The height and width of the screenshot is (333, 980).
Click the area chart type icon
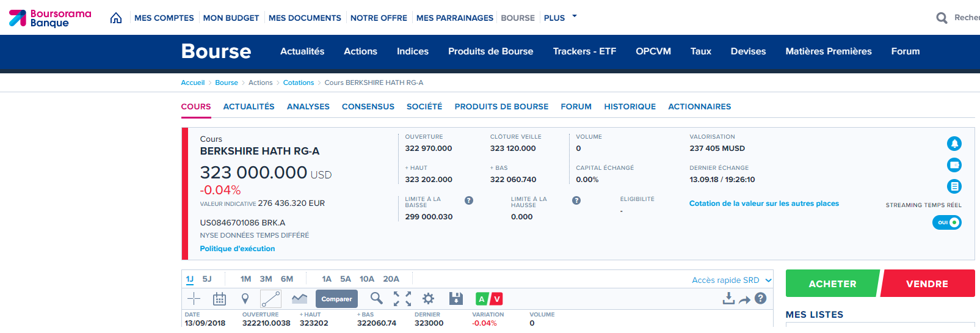point(299,299)
